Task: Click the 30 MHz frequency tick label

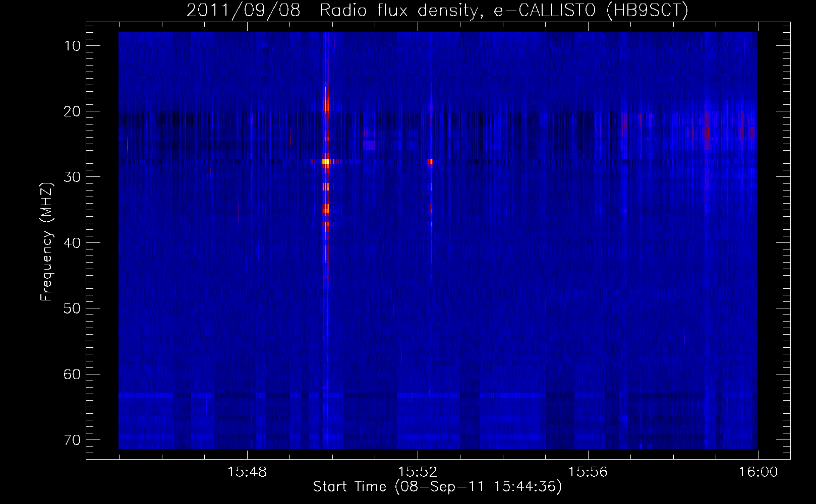Action: (x=72, y=176)
